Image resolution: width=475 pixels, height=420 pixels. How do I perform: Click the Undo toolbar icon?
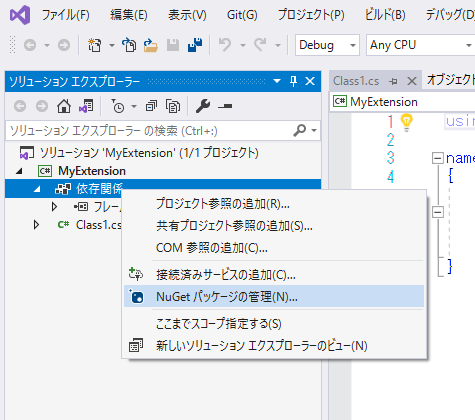pos(225,45)
